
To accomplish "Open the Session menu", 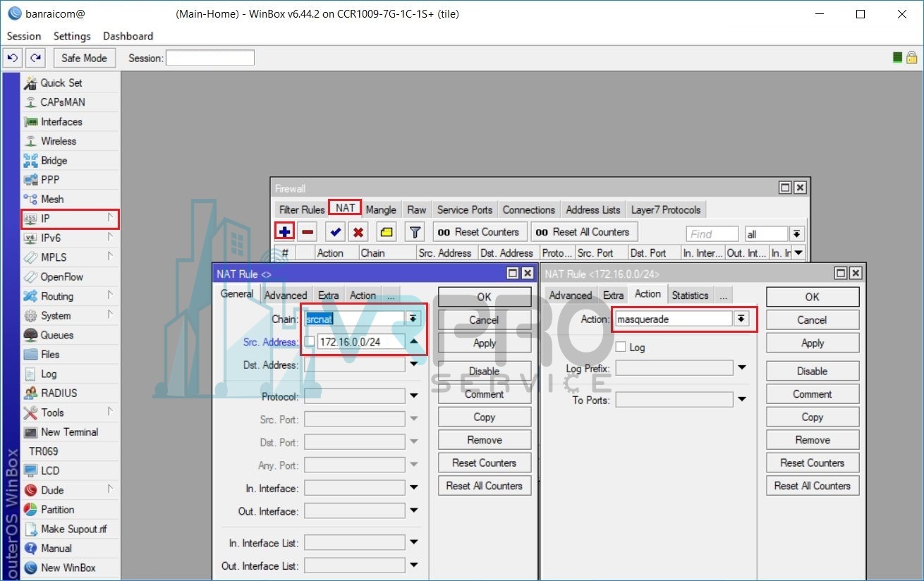I will click(x=24, y=36).
